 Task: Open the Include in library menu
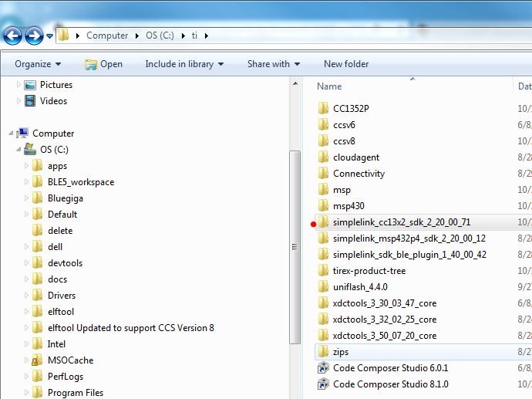coord(184,64)
